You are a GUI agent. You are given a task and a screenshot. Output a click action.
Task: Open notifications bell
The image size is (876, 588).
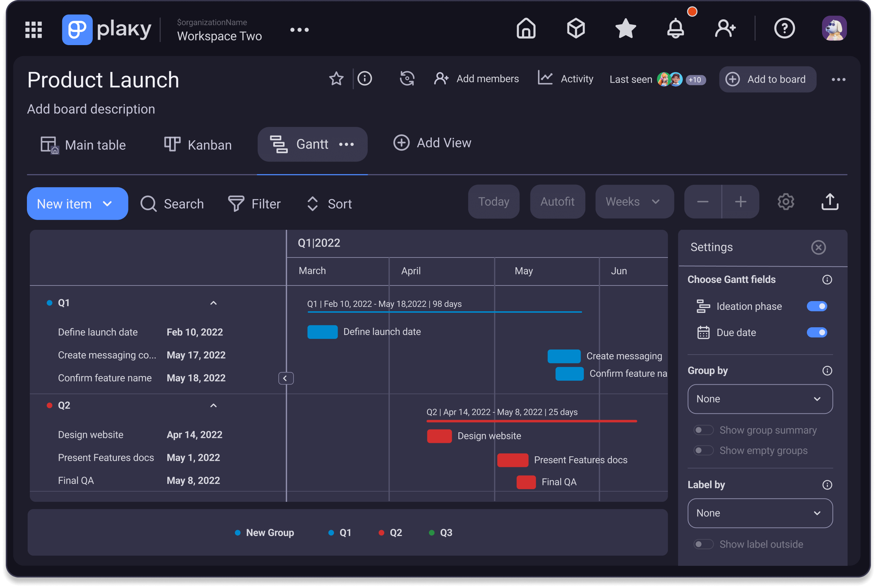[x=676, y=28]
